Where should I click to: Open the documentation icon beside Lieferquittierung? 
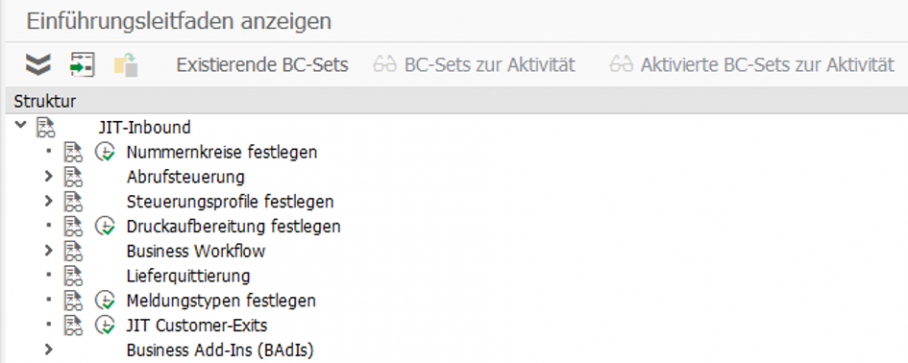pos(73,276)
